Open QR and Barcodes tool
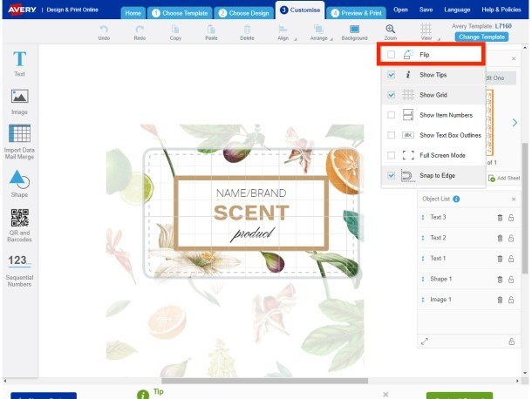 click(19, 223)
